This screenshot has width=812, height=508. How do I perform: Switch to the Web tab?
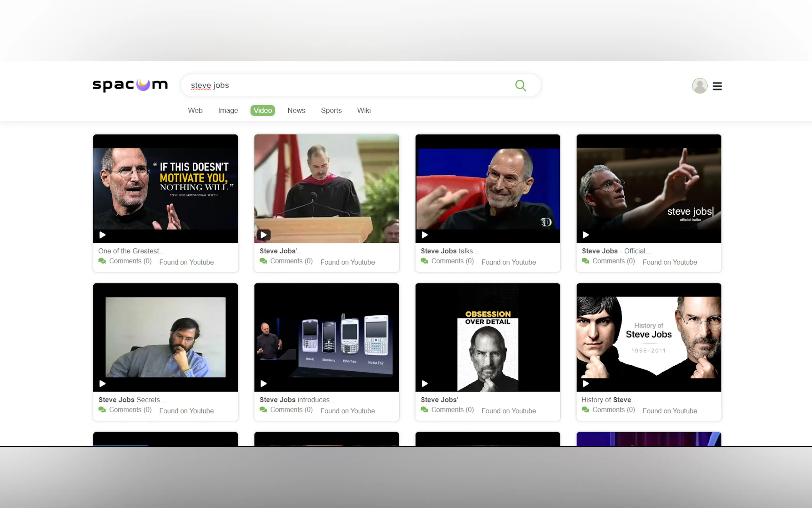195,110
